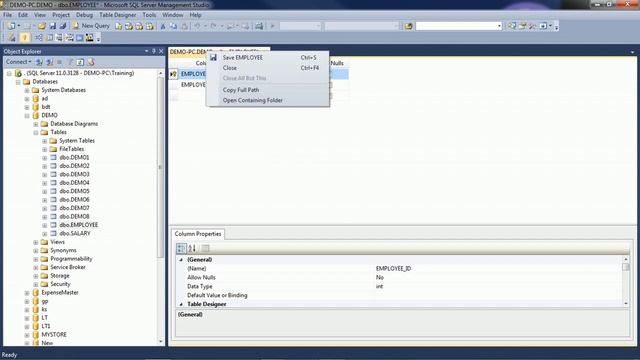This screenshot has width=640, height=360.
Task: Click the Manage XML Indexes icon
Action: point(69,38)
